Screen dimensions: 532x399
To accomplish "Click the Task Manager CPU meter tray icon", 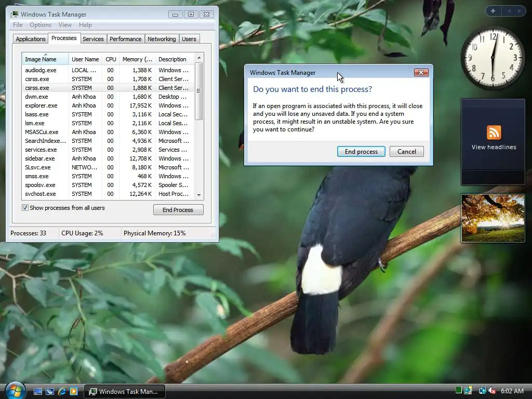I will coord(458,391).
